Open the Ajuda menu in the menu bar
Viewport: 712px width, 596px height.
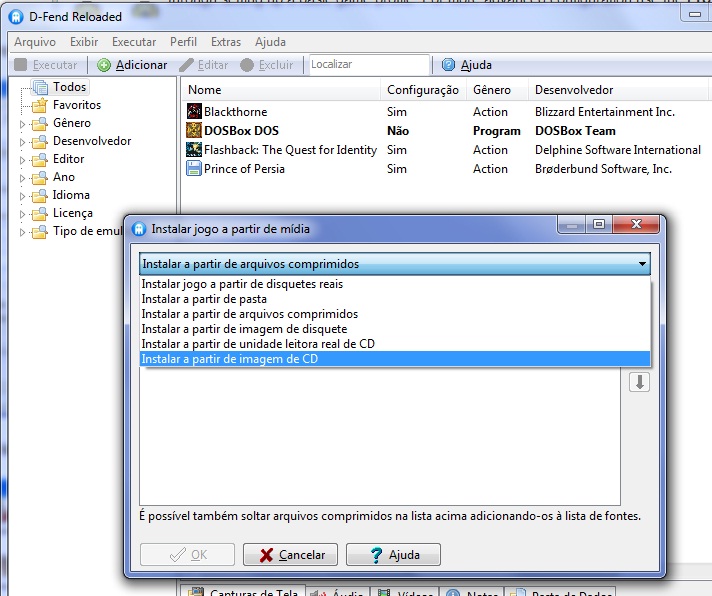pos(270,42)
